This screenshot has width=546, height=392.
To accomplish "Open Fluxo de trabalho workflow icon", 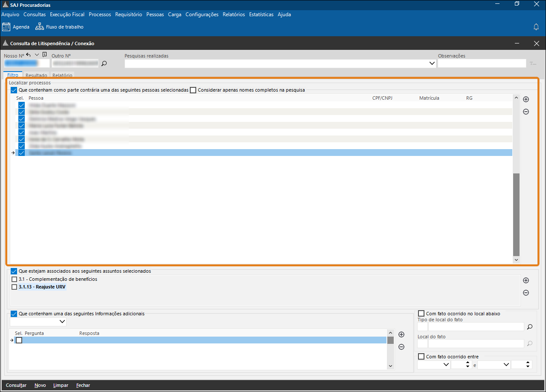I will [x=39, y=27].
